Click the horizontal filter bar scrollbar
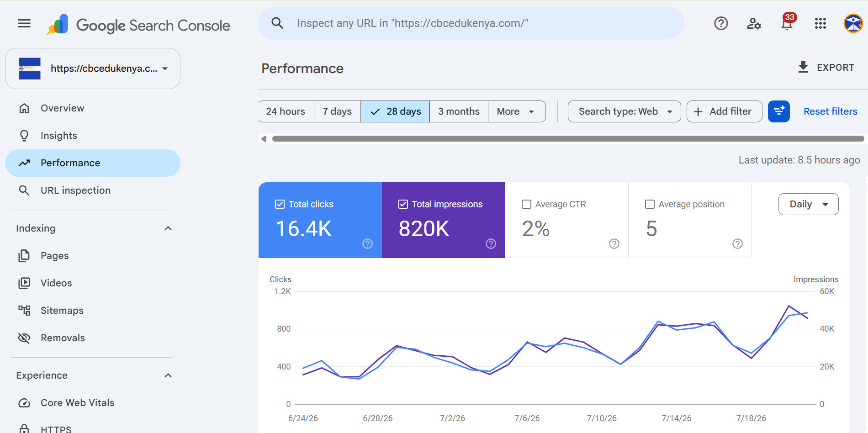 point(568,138)
